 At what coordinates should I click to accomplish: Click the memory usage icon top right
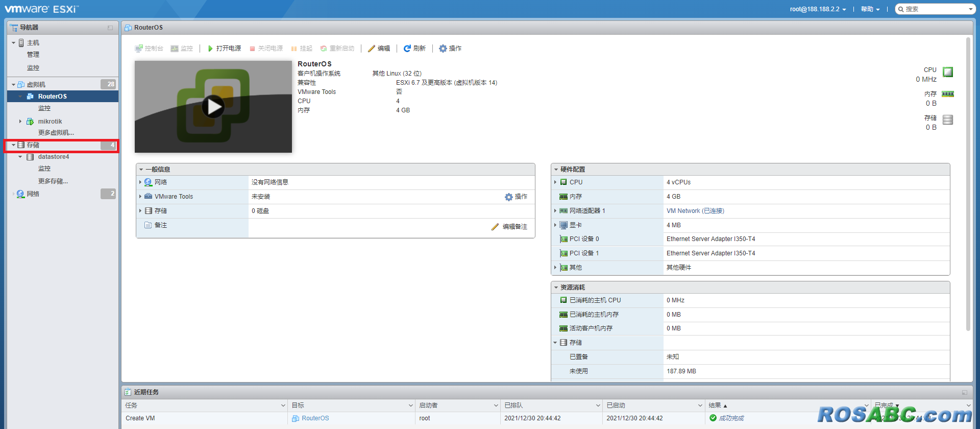tap(948, 94)
